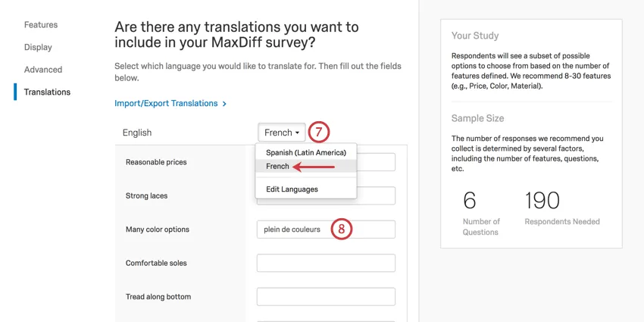Click the Strong laces translation field
This screenshot has width=644, height=322.
click(377, 195)
